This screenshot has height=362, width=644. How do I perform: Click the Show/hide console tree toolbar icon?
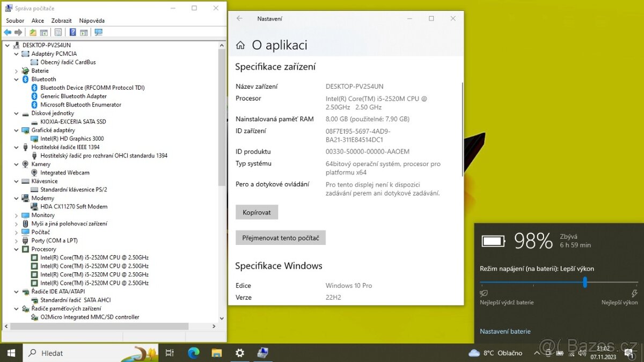44,32
